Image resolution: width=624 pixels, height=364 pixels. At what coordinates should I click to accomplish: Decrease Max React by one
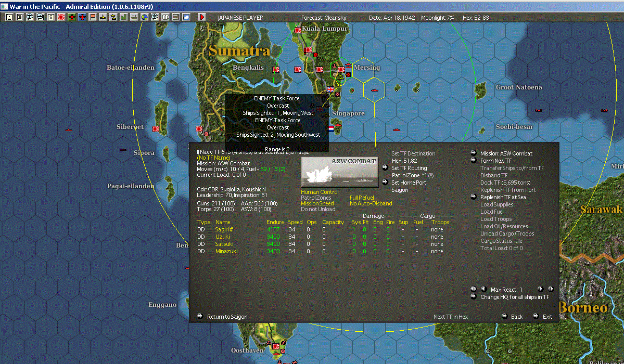coord(483,289)
